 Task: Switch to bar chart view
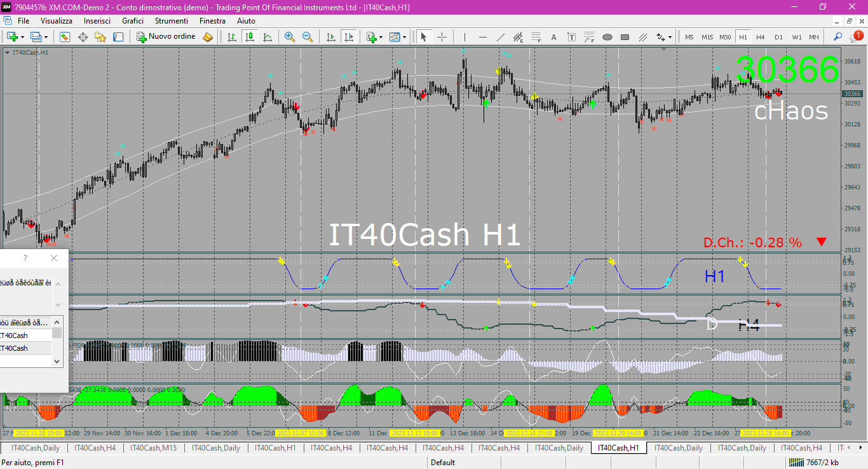(x=232, y=37)
